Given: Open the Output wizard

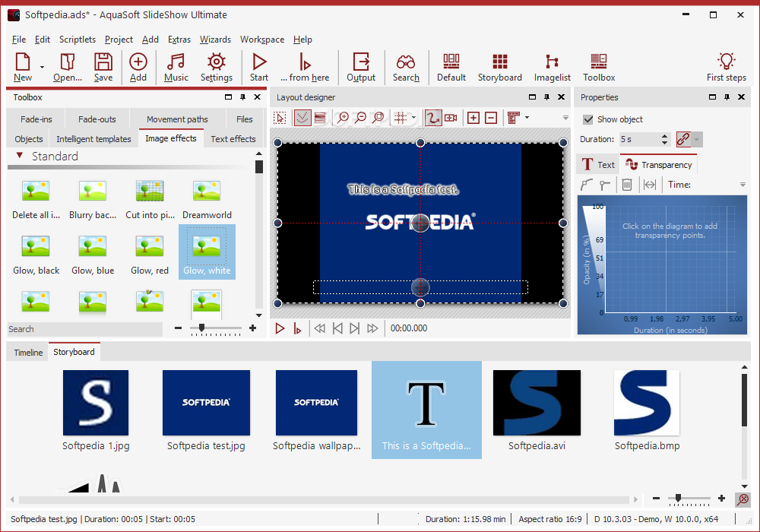Looking at the screenshot, I should point(361,67).
